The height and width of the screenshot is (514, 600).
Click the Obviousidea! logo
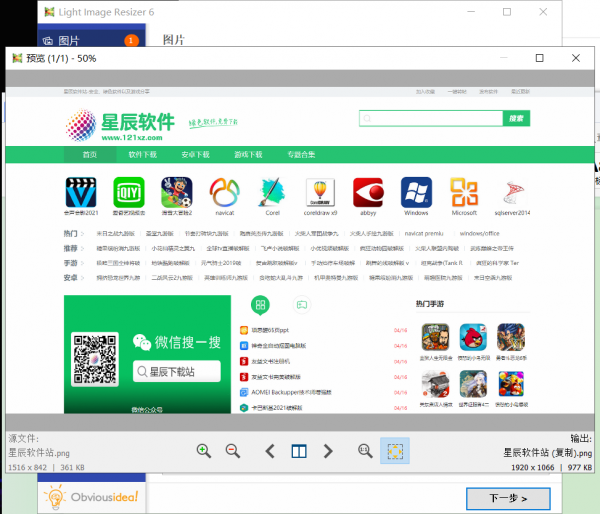pos(91,497)
